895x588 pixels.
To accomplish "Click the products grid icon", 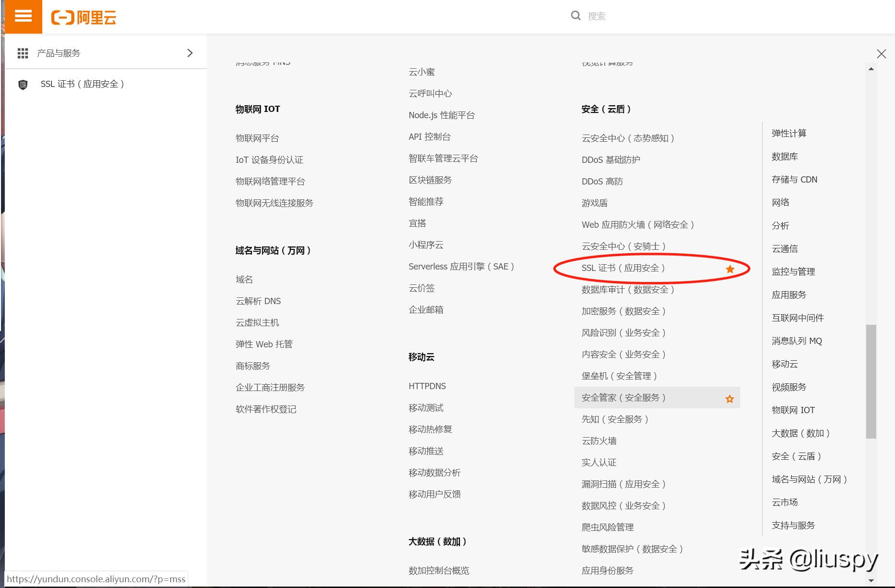I will (x=23, y=53).
